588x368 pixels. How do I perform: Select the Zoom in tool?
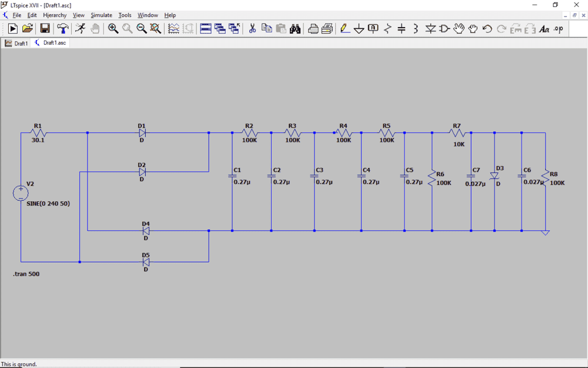113,28
